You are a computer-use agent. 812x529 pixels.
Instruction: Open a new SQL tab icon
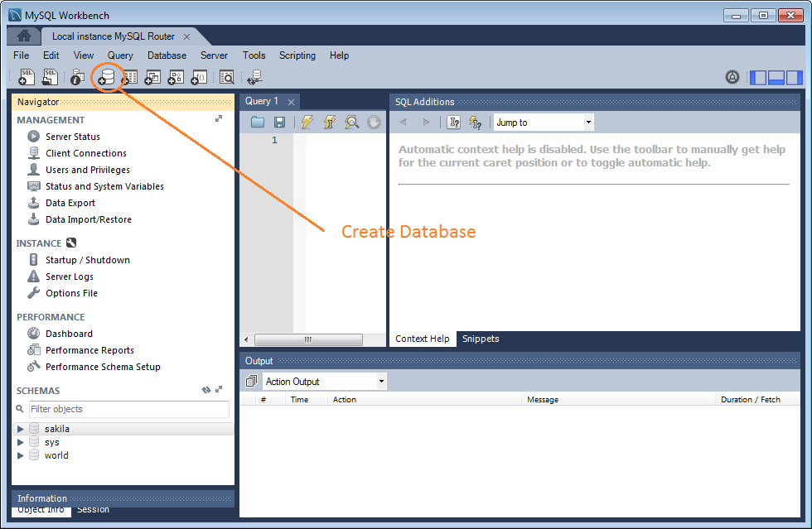point(27,77)
